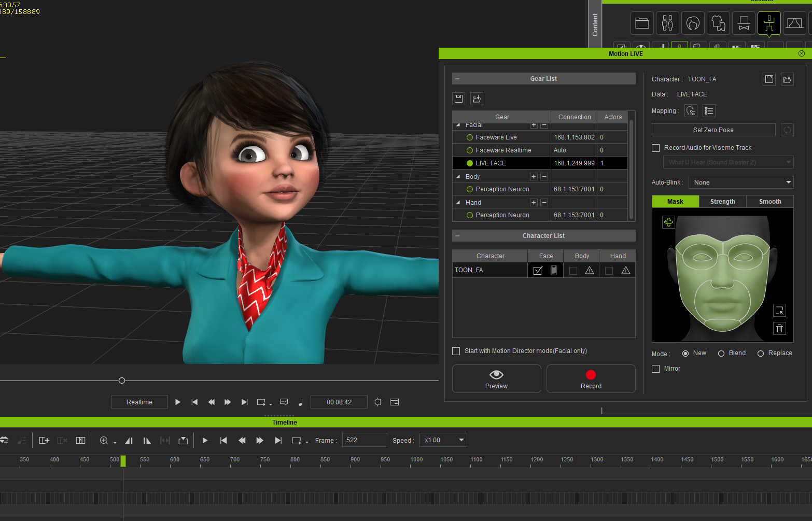Image resolution: width=812 pixels, height=521 pixels.
Task: Open the Mapping list icon
Action: (x=709, y=111)
